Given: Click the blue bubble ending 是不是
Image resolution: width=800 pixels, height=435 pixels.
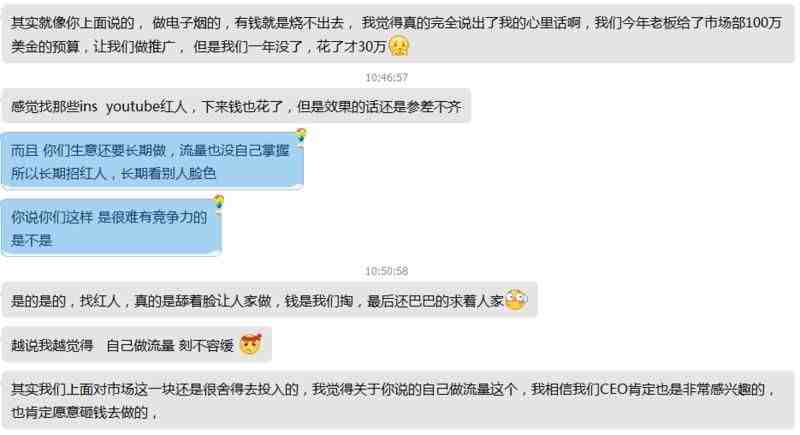Looking at the screenshot, I should point(111,228).
